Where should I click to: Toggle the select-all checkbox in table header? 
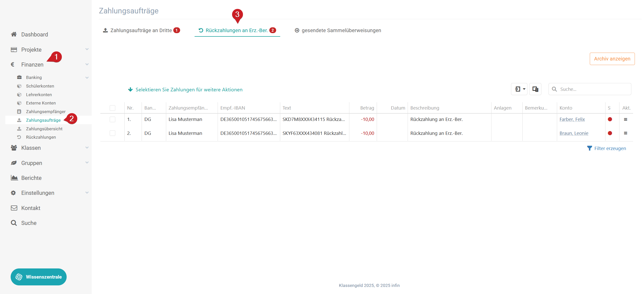112,108
